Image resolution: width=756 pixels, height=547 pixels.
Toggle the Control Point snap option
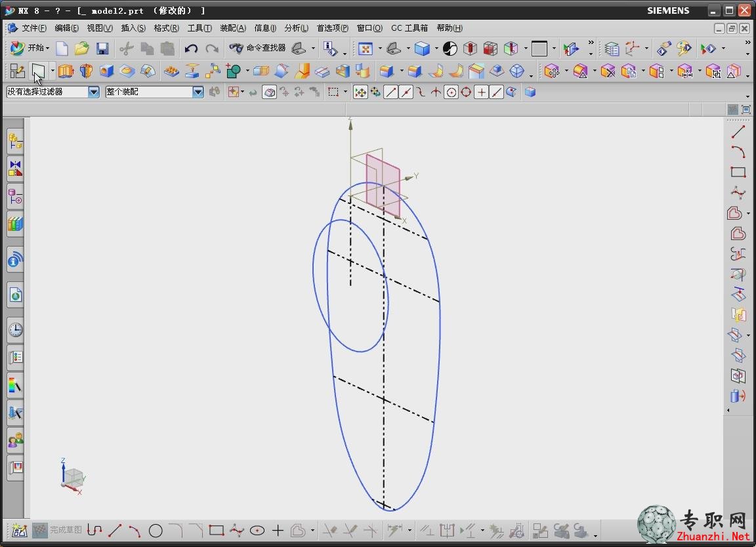click(421, 92)
